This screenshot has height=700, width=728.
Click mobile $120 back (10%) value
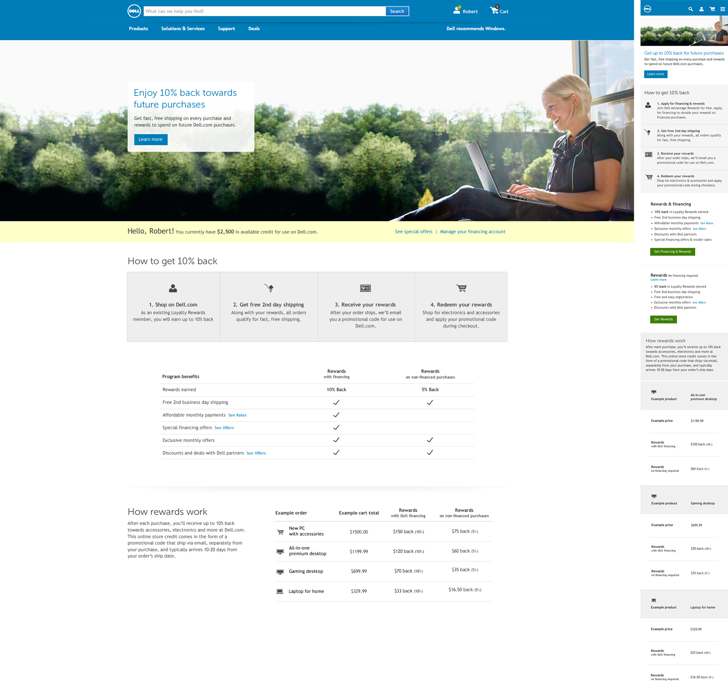[x=701, y=444]
